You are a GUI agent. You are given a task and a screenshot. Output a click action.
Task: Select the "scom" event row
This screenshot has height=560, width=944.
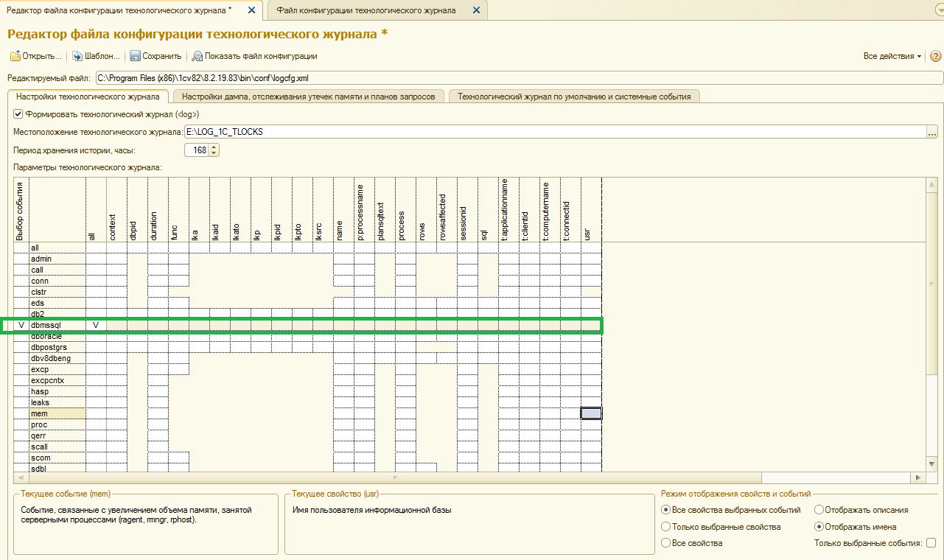click(57, 458)
